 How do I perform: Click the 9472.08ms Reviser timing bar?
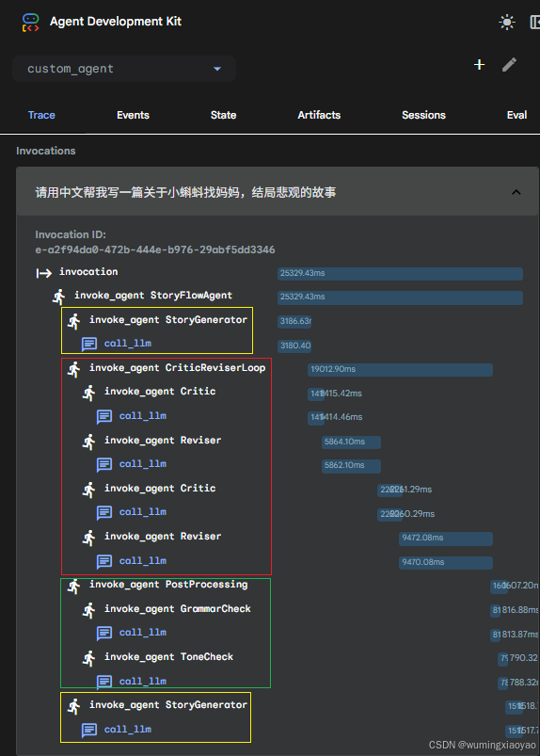446,539
